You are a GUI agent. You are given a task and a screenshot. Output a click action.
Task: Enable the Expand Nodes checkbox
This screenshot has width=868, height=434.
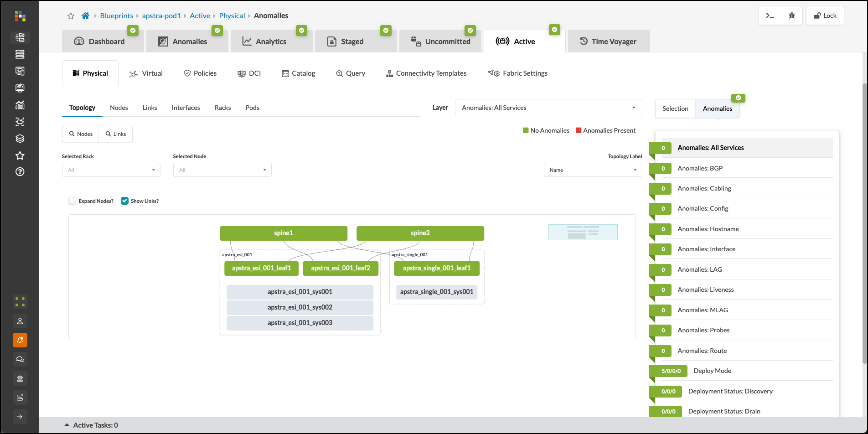[72, 201]
